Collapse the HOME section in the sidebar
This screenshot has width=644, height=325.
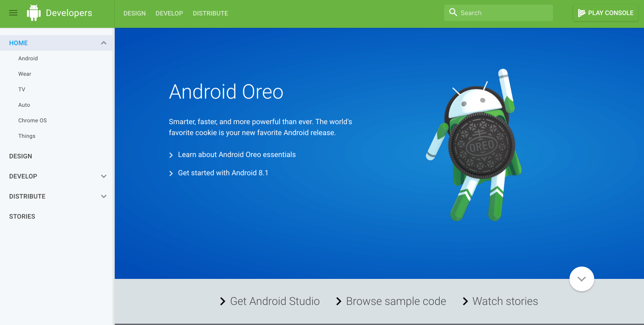(x=104, y=42)
